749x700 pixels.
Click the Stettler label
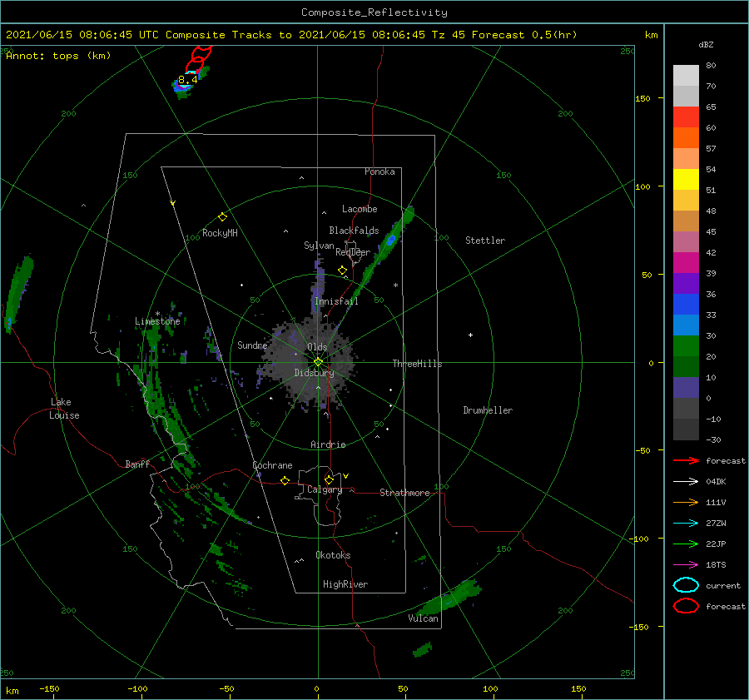[x=485, y=241]
